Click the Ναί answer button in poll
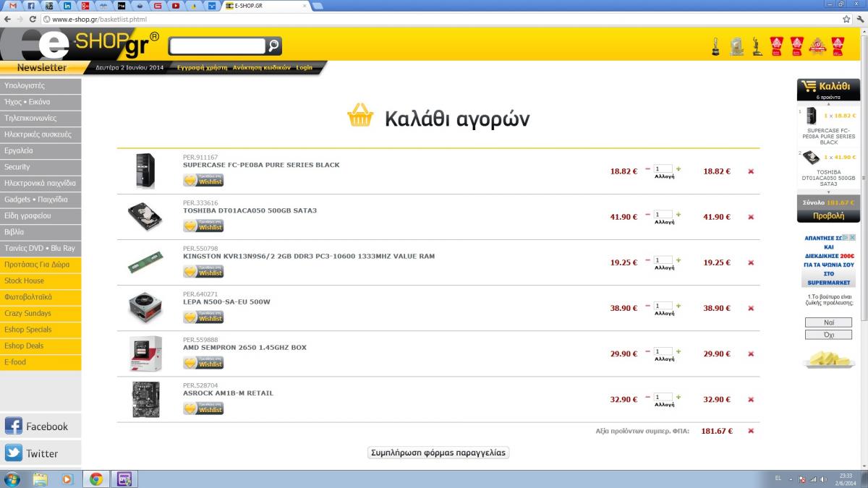 [828, 322]
